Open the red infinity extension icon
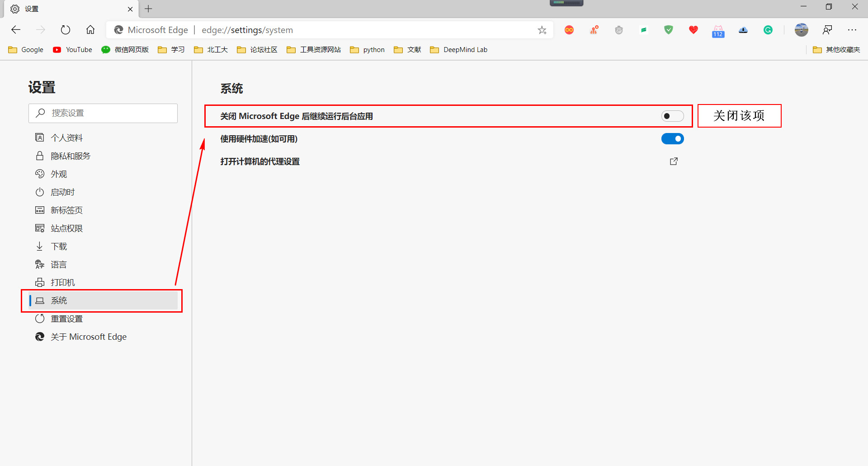Viewport: 868px width, 466px height. tap(569, 30)
